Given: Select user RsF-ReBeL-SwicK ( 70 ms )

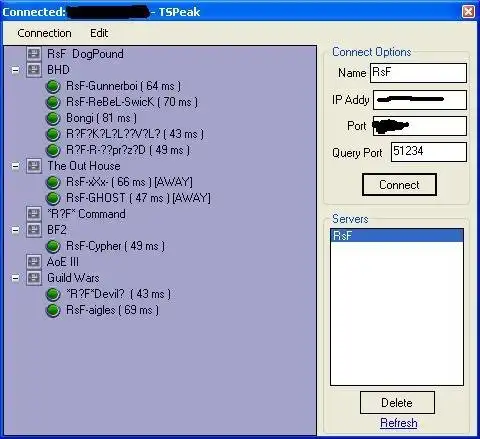Looking at the screenshot, I should tap(132, 102).
